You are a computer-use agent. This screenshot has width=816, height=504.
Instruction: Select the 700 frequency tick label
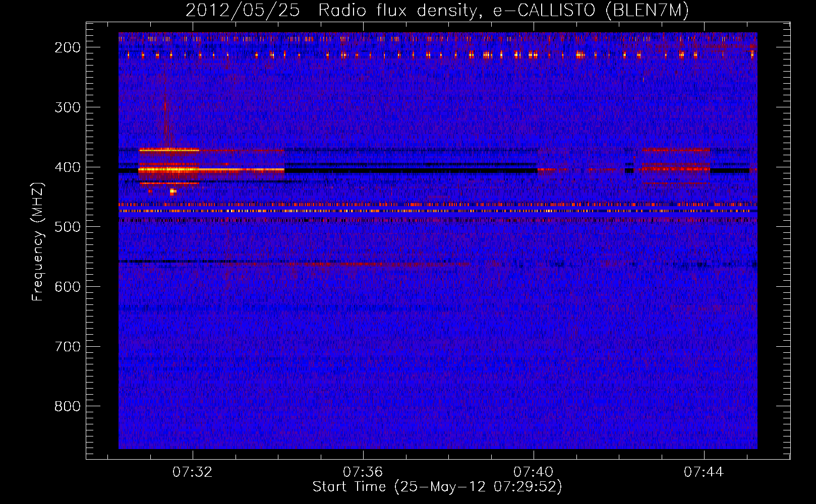pyautogui.click(x=68, y=347)
